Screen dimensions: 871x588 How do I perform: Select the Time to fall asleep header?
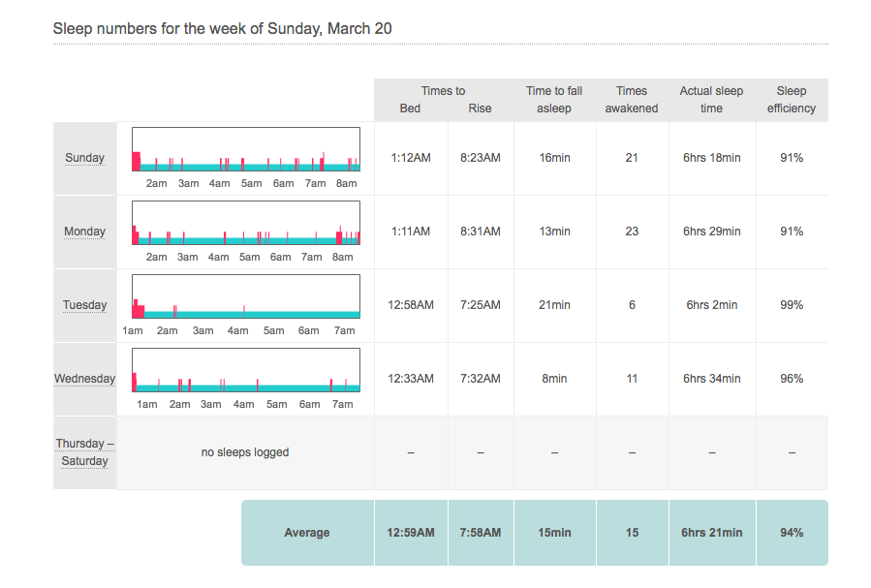553,100
